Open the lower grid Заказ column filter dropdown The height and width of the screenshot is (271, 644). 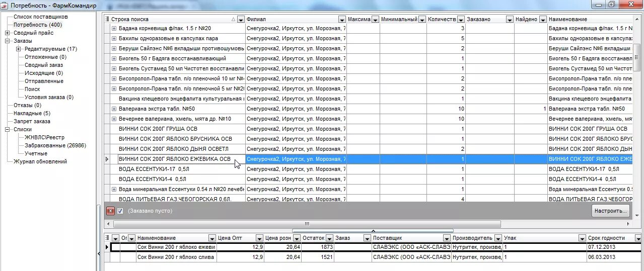click(x=367, y=238)
